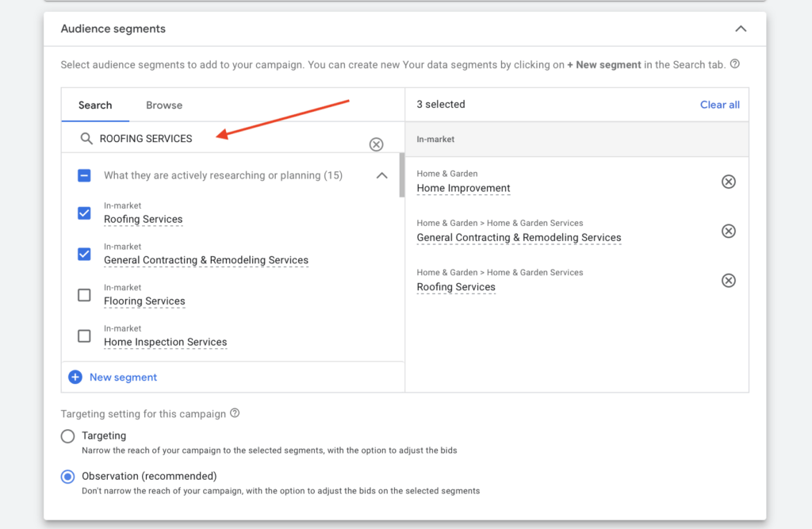Image resolution: width=812 pixels, height=529 pixels.
Task: Clear the ROOFING SERVICES search text
Action: click(376, 144)
